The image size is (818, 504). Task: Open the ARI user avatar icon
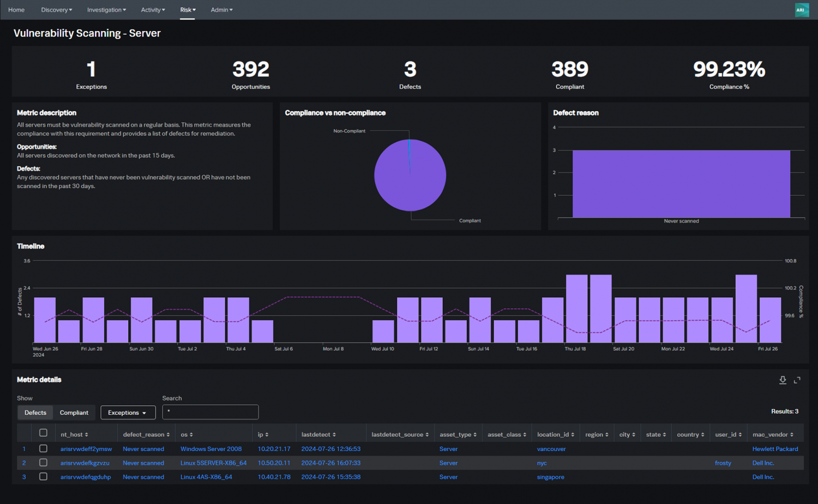[801, 10]
